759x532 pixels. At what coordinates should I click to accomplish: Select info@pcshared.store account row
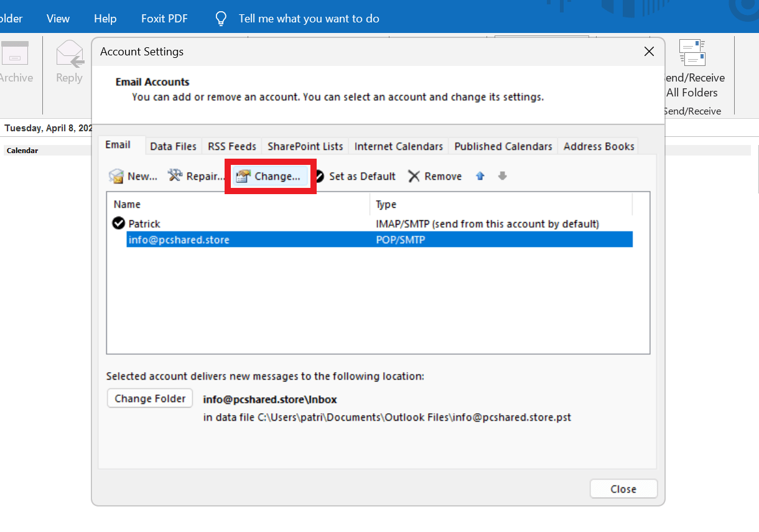[379, 240]
